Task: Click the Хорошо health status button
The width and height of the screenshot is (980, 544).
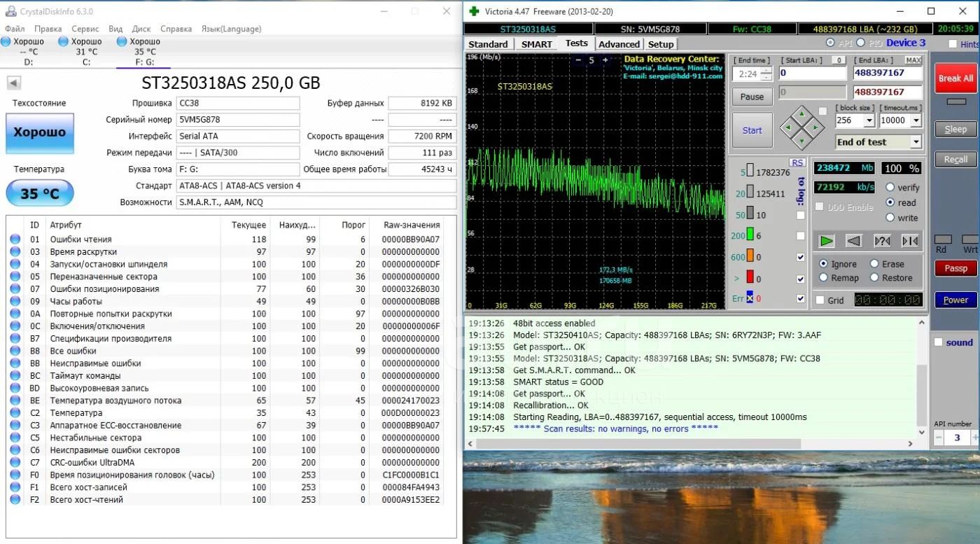Action: tap(40, 132)
